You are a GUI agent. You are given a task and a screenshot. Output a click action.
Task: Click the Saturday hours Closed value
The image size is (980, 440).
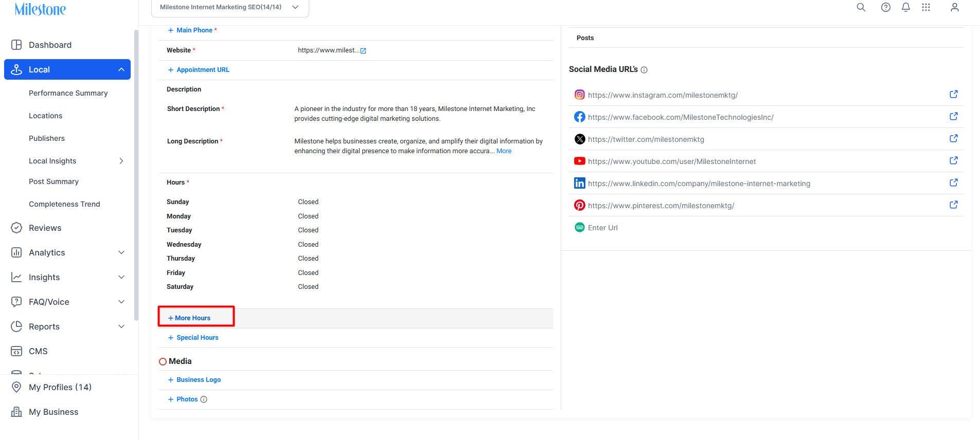click(308, 287)
